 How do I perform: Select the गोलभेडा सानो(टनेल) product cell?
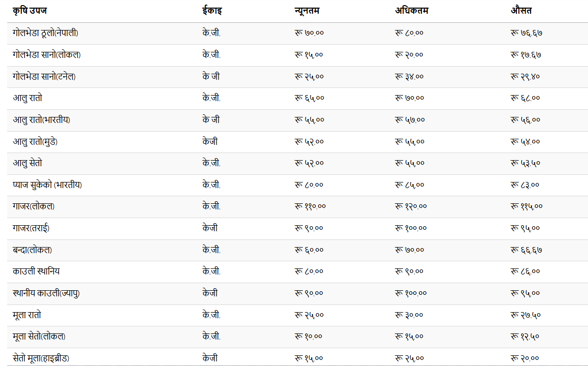pos(44,76)
